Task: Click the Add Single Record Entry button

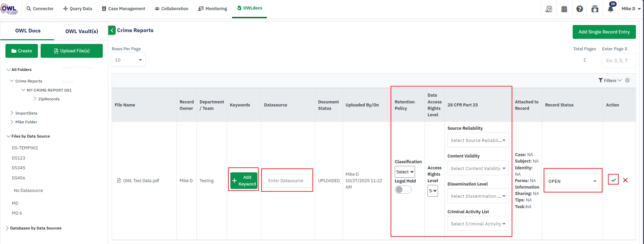Action: [604, 32]
